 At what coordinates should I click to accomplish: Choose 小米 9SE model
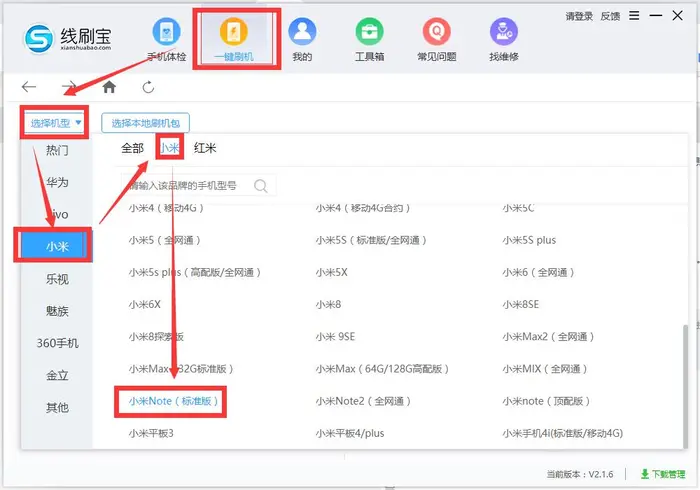pos(335,337)
